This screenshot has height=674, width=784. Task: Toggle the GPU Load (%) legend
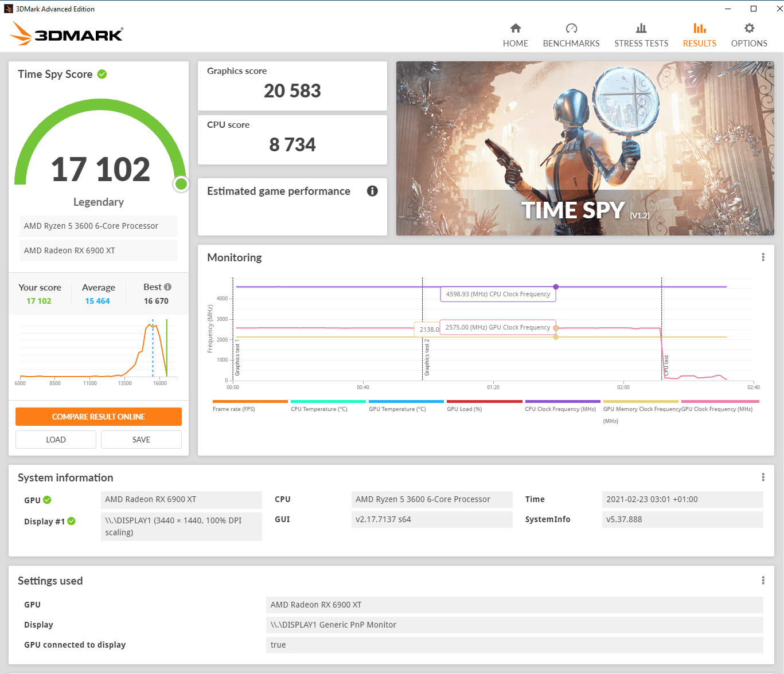[484, 406]
